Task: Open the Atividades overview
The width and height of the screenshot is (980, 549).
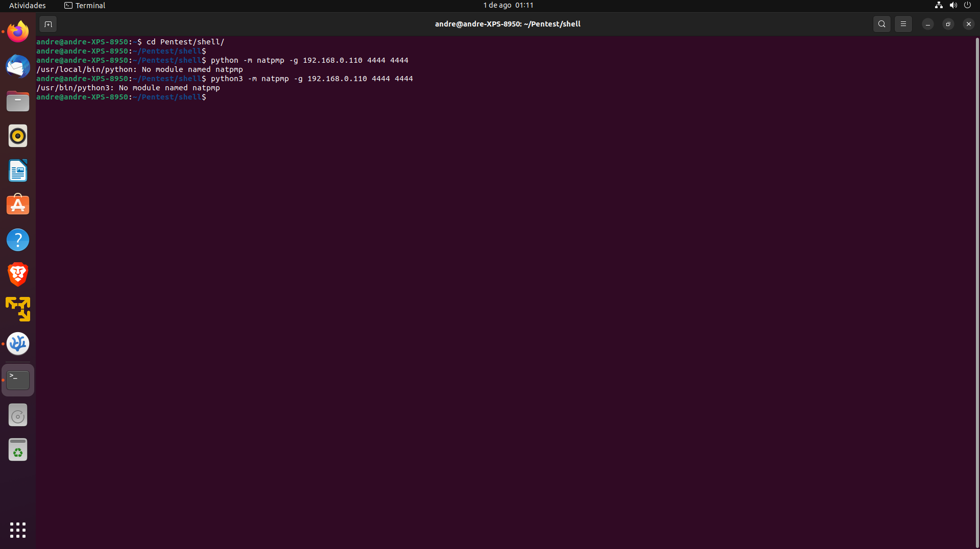Action: point(28,5)
